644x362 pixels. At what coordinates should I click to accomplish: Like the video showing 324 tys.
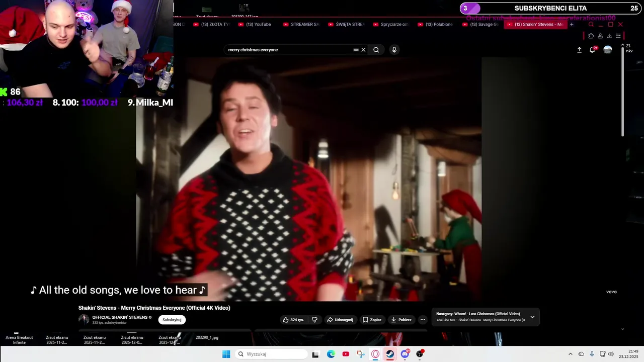293,320
